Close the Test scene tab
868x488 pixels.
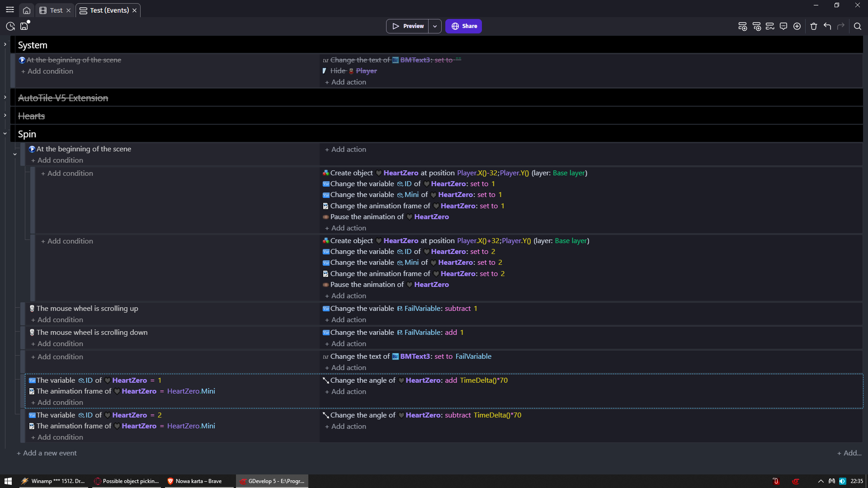coord(68,10)
